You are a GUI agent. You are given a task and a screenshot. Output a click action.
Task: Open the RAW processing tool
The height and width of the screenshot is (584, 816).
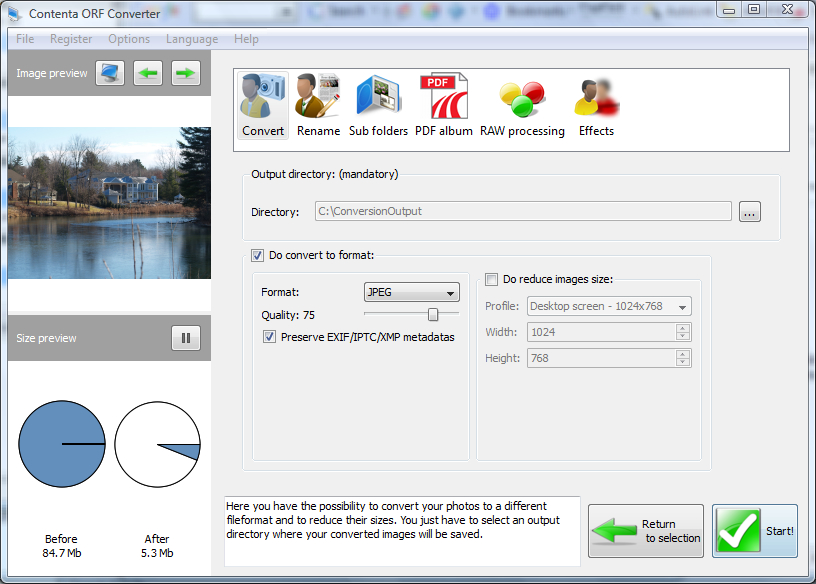point(522,106)
